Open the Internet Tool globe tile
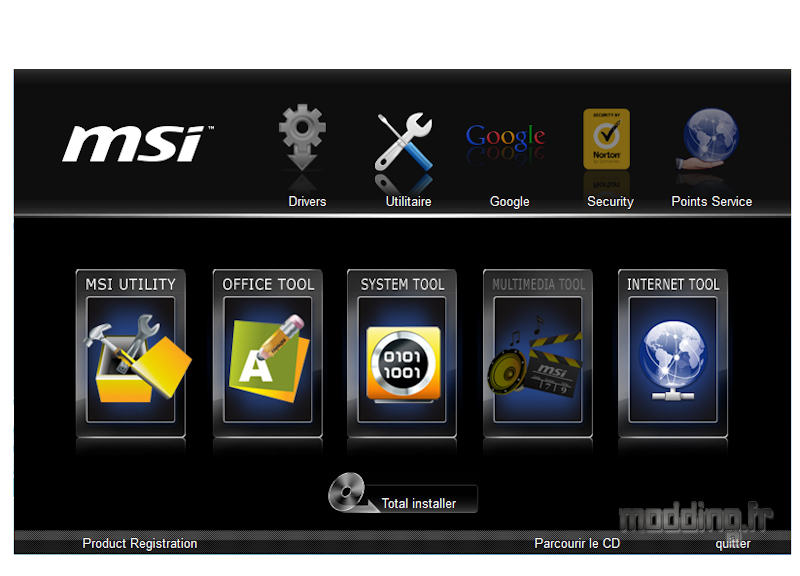Image resolution: width=800 pixels, height=576 pixels. coord(673,353)
